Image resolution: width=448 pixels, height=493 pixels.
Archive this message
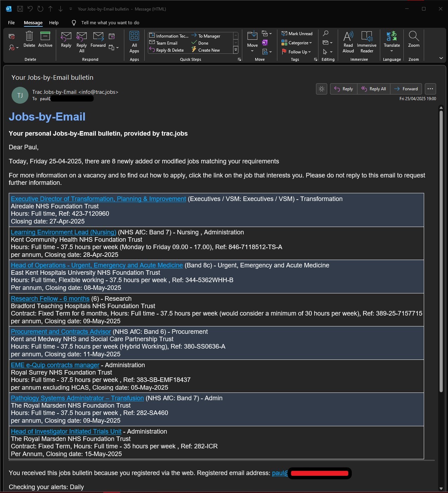pyautogui.click(x=45, y=39)
